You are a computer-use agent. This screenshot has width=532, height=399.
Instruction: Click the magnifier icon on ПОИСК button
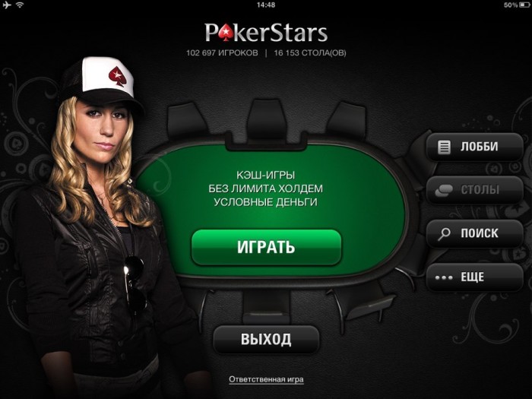[x=444, y=234]
